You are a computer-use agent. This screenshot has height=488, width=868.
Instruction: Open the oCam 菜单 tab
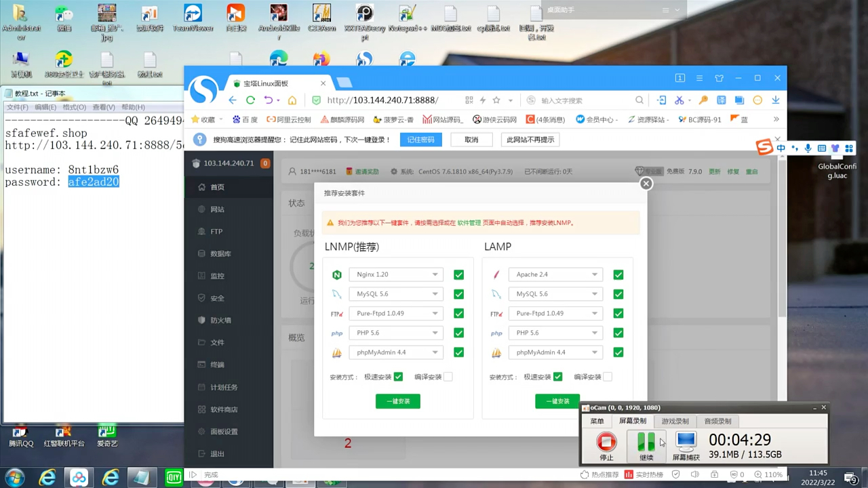pos(597,421)
